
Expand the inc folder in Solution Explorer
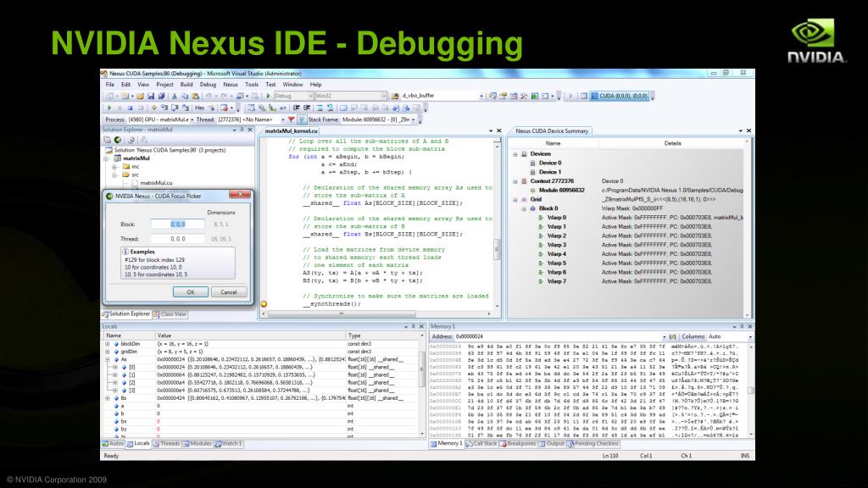(114, 166)
